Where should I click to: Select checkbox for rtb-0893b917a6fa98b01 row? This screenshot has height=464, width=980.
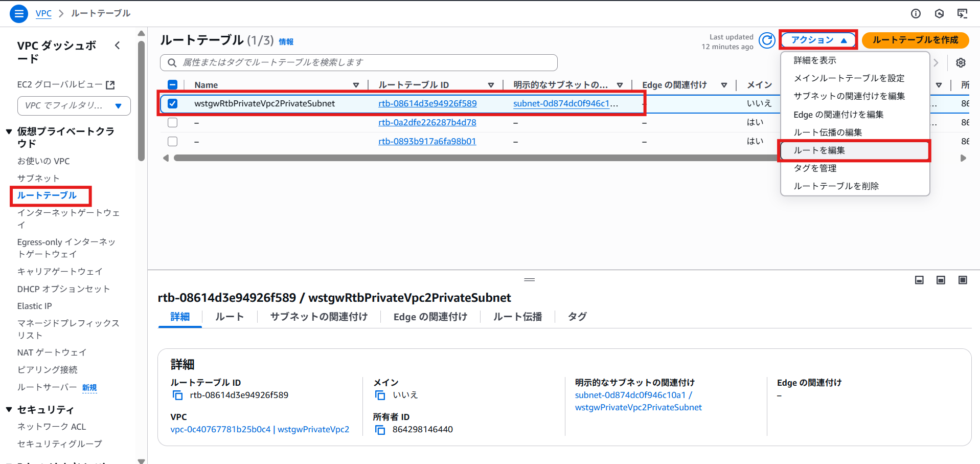pyautogui.click(x=173, y=141)
